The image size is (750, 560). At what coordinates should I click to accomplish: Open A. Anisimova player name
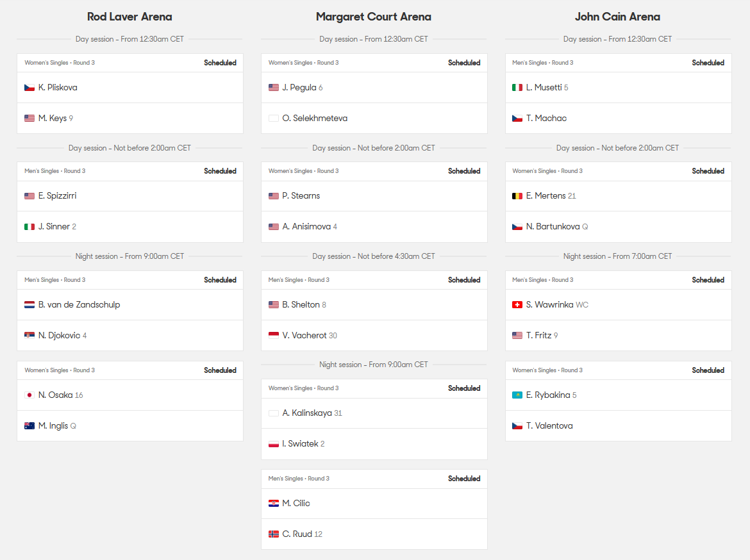306,227
